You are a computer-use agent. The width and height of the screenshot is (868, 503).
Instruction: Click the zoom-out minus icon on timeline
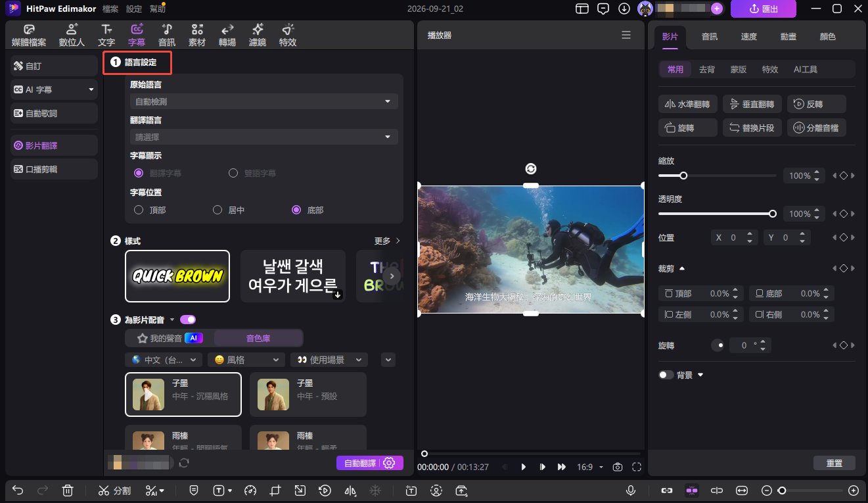(767, 490)
